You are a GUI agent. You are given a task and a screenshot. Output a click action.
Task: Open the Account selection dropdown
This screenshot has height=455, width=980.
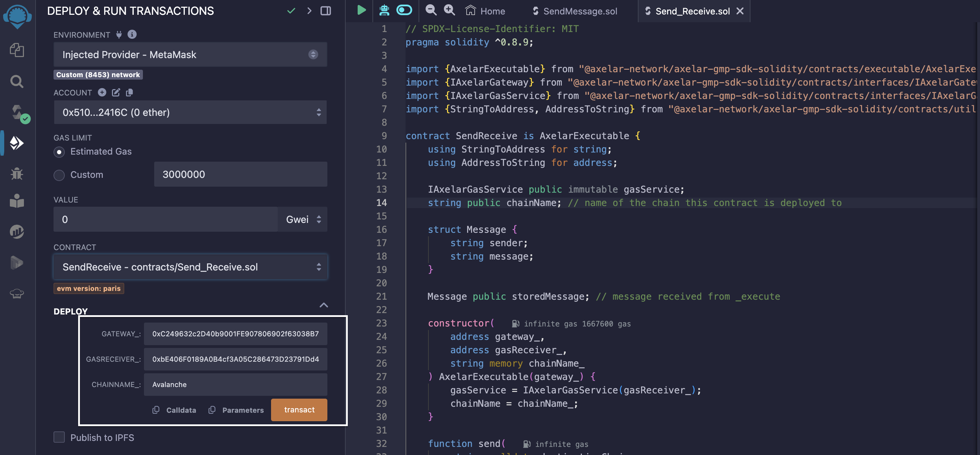[x=190, y=112]
